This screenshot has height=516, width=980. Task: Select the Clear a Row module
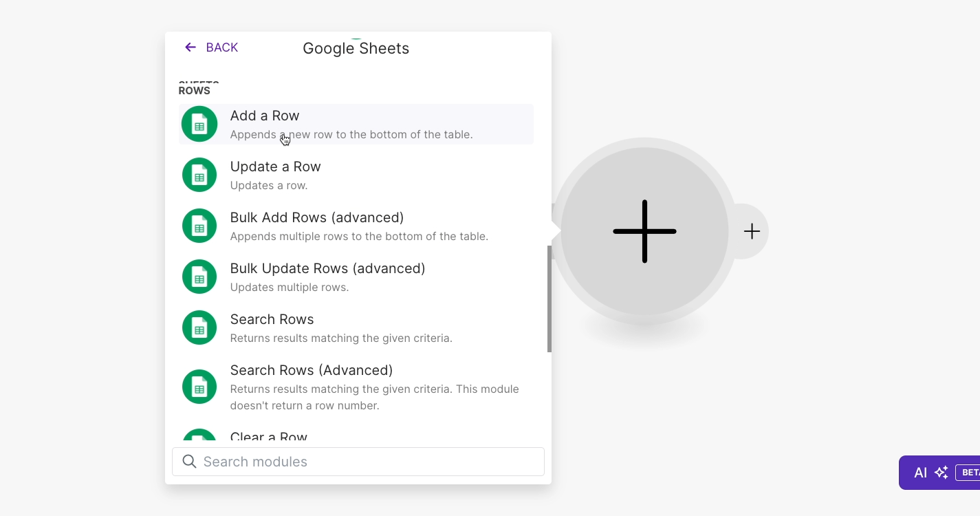[x=356, y=435]
